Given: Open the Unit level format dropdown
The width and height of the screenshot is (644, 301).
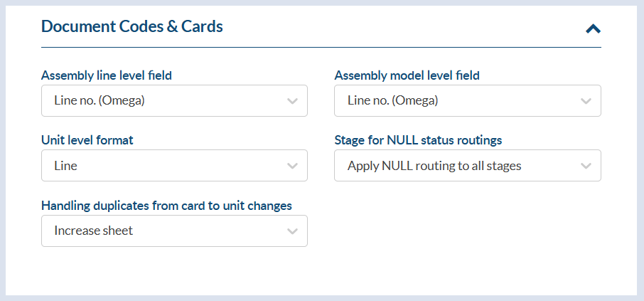Looking at the screenshot, I should click(174, 166).
